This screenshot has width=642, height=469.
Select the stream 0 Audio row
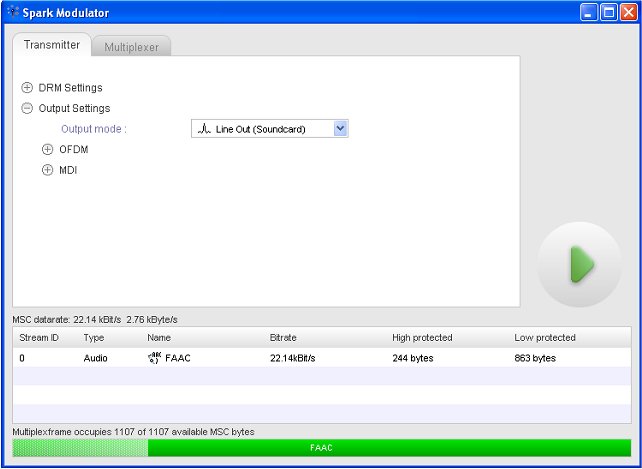coord(300,358)
